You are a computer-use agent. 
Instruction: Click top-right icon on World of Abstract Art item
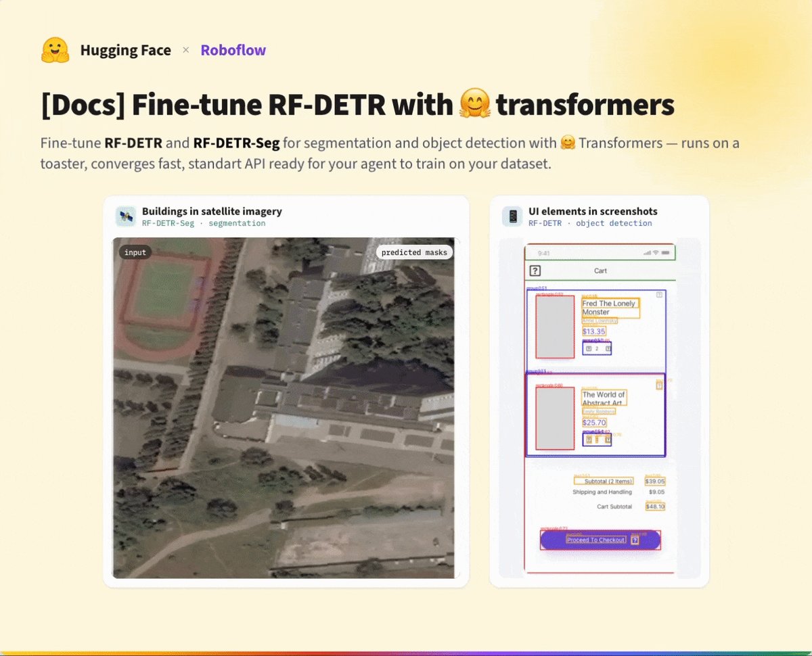point(659,385)
